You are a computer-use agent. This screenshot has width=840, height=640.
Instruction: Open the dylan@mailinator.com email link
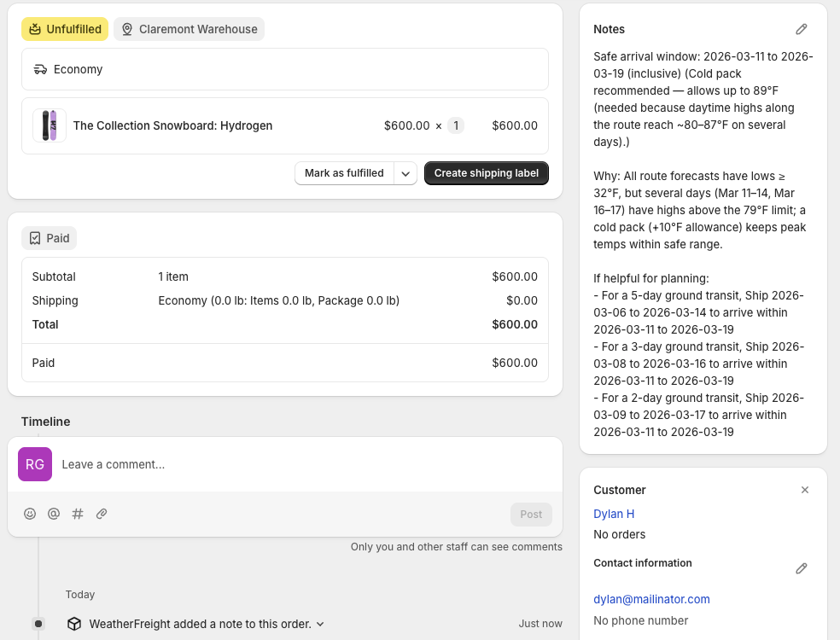click(x=651, y=598)
